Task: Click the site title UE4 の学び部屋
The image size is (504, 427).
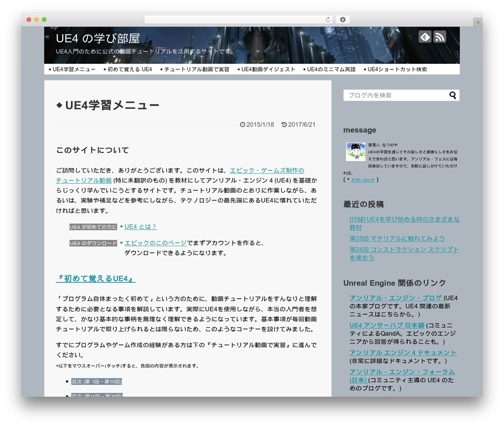Action: coord(98,38)
